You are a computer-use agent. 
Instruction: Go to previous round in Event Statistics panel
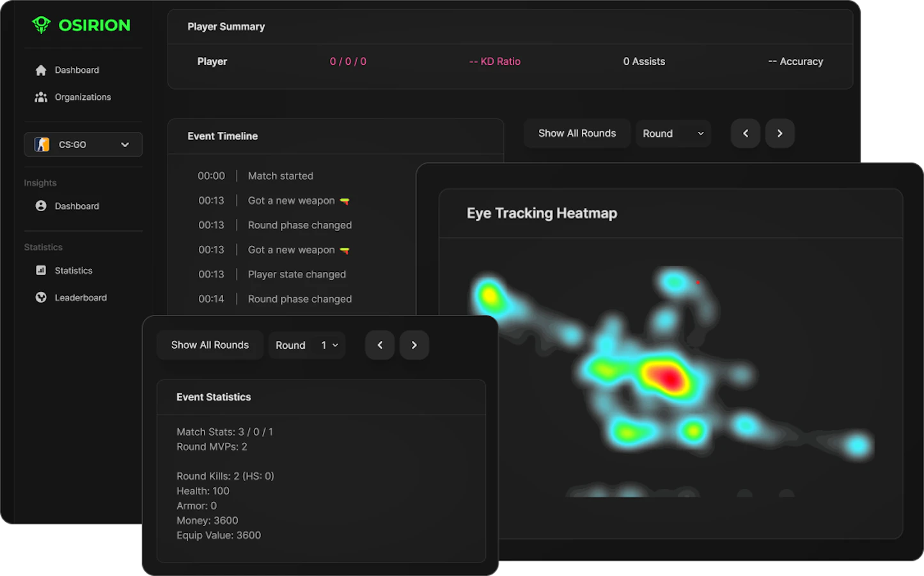tap(380, 345)
